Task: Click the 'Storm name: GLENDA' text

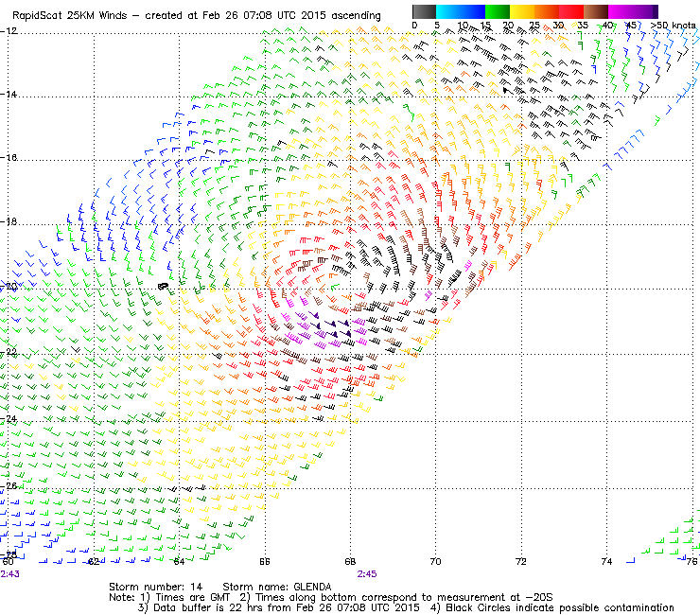Action: 277,587
